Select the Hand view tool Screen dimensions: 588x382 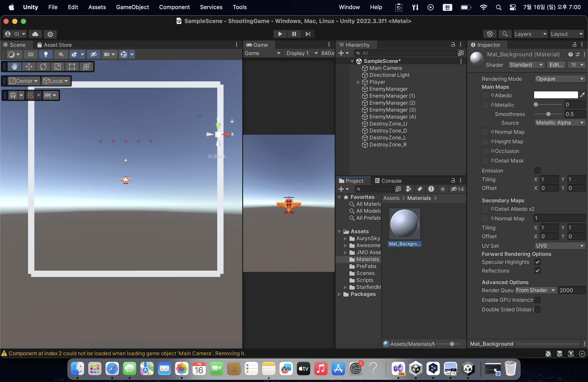coord(14,67)
